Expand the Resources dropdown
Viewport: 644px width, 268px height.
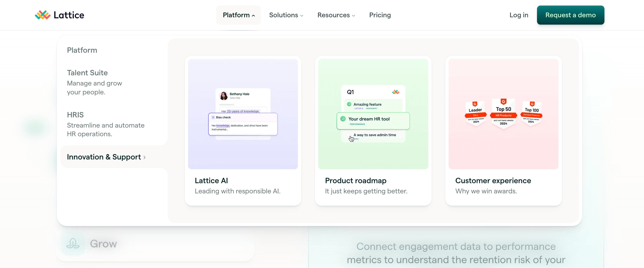pyautogui.click(x=336, y=15)
